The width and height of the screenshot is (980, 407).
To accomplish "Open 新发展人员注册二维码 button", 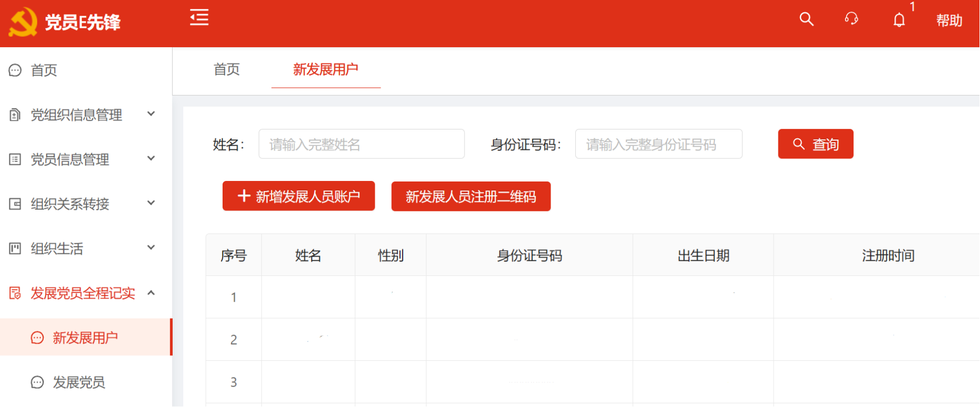I will click(471, 197).
